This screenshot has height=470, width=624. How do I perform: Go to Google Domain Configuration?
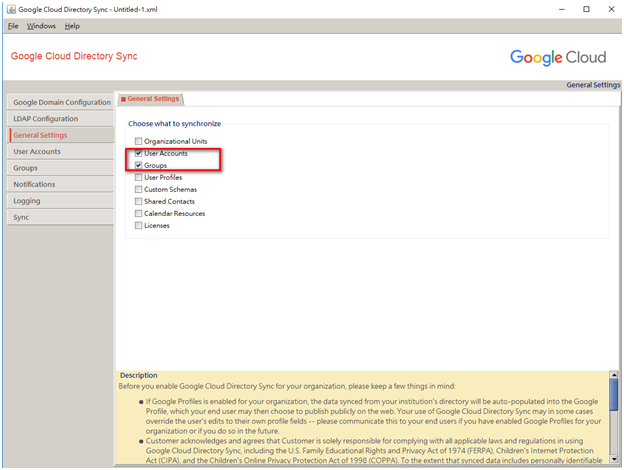[60, 102]
